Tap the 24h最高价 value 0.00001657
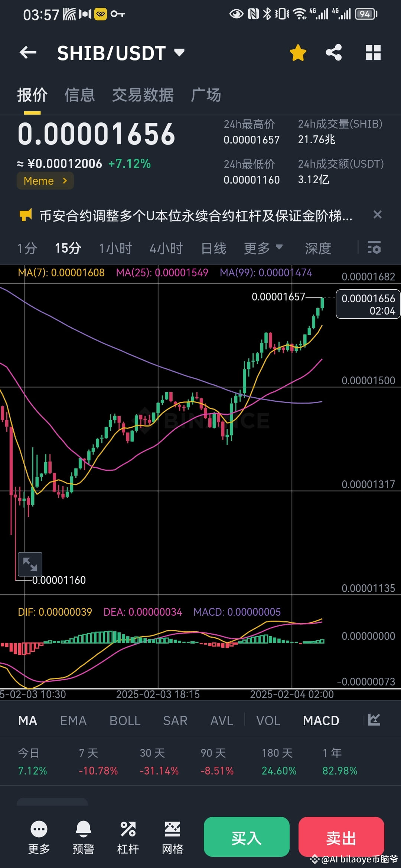This screenshot has width=401, height=868. 251,140
